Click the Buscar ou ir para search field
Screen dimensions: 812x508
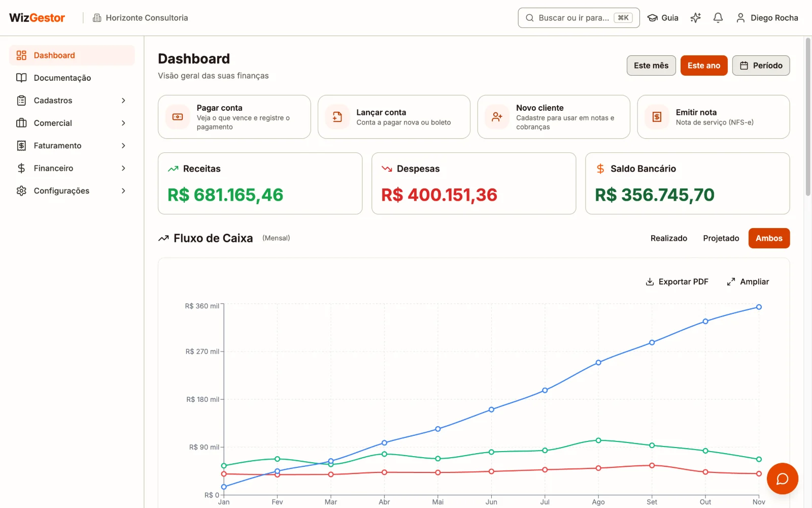click(579, 18)
